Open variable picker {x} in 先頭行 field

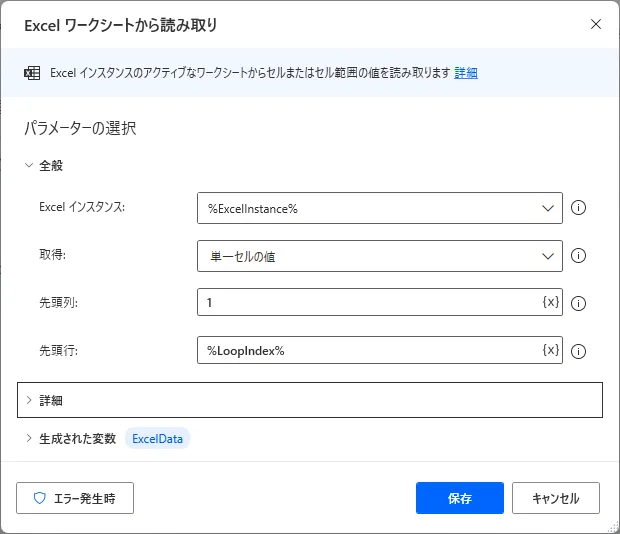[550, 350]
